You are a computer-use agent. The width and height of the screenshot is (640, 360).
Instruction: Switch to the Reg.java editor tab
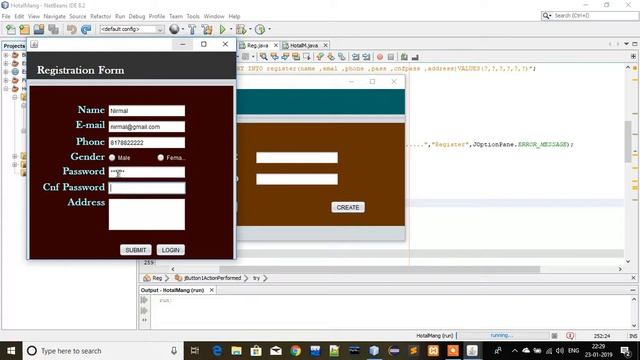click(258, 45)
